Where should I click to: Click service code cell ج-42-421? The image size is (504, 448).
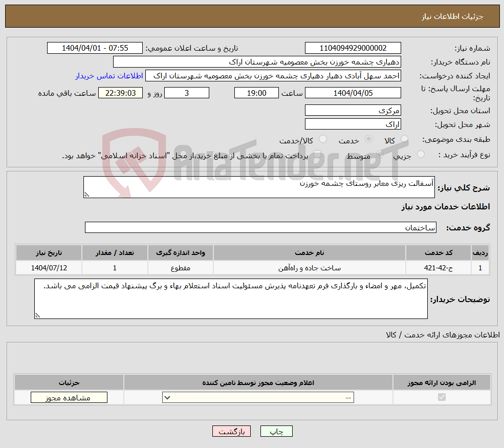[439, 268]
